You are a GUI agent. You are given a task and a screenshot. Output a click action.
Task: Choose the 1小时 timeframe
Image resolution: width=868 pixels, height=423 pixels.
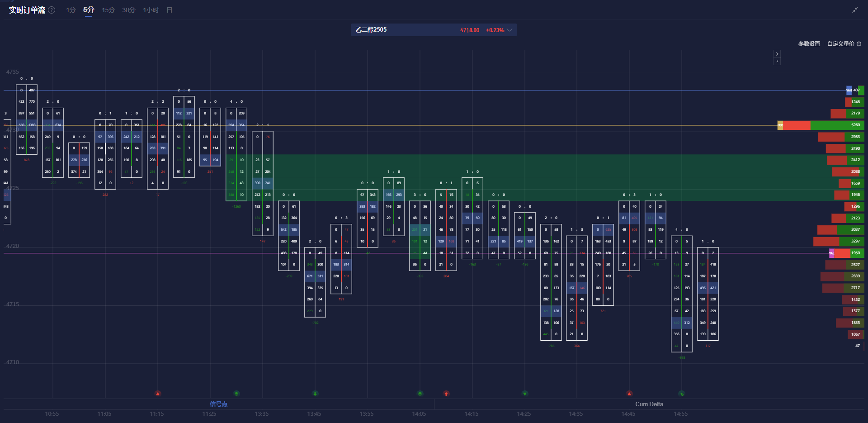point(151,10)
